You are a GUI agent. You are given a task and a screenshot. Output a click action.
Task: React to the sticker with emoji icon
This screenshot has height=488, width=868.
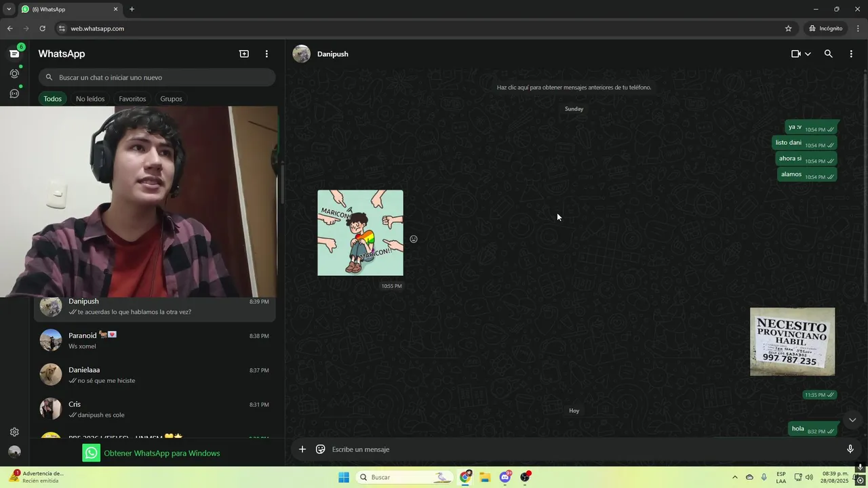pos(414,239)
